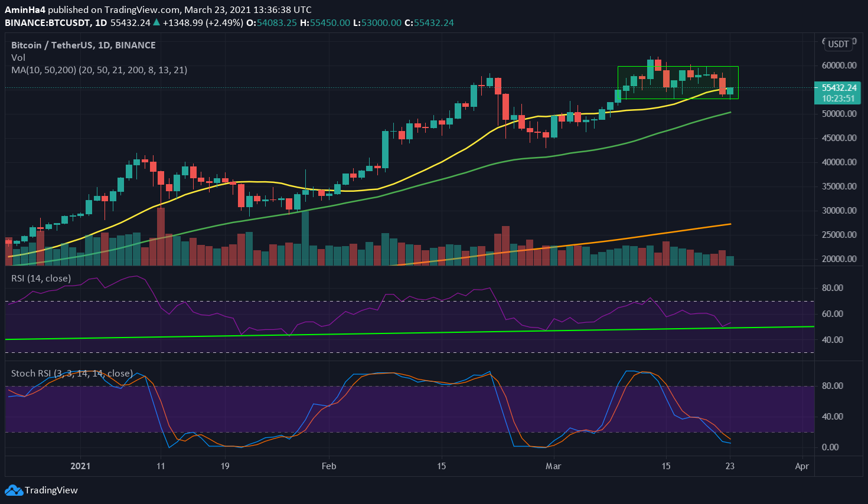This screenshot has width=868, height=504.
Task: Click the O:54083.25 open value
Action: 272,22
